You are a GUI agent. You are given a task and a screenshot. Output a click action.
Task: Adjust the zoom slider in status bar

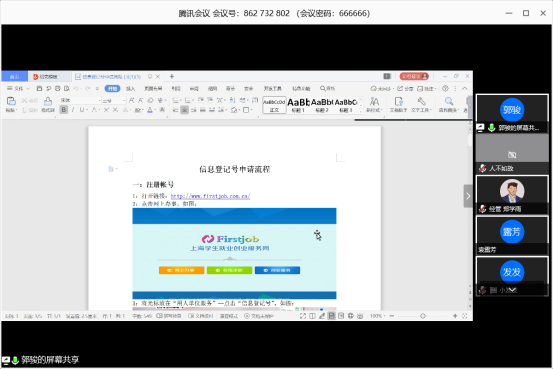coord(423,316)
